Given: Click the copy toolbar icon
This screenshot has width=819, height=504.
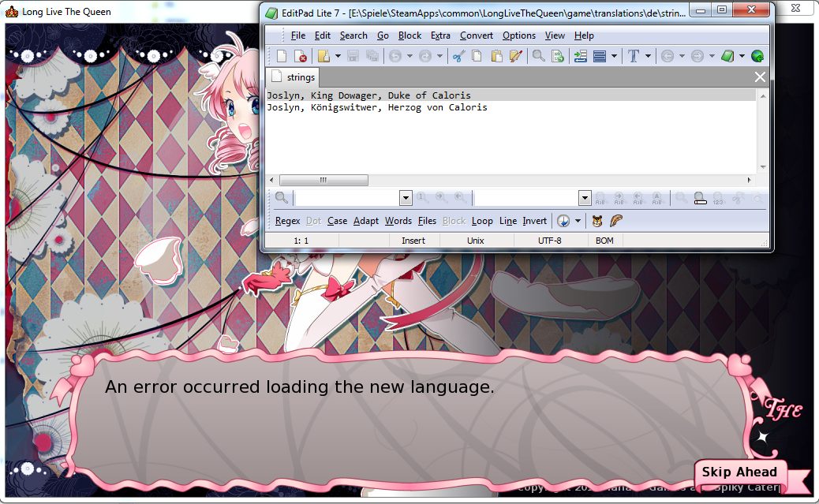Looking at the screenshot, I should click(477, 56).
